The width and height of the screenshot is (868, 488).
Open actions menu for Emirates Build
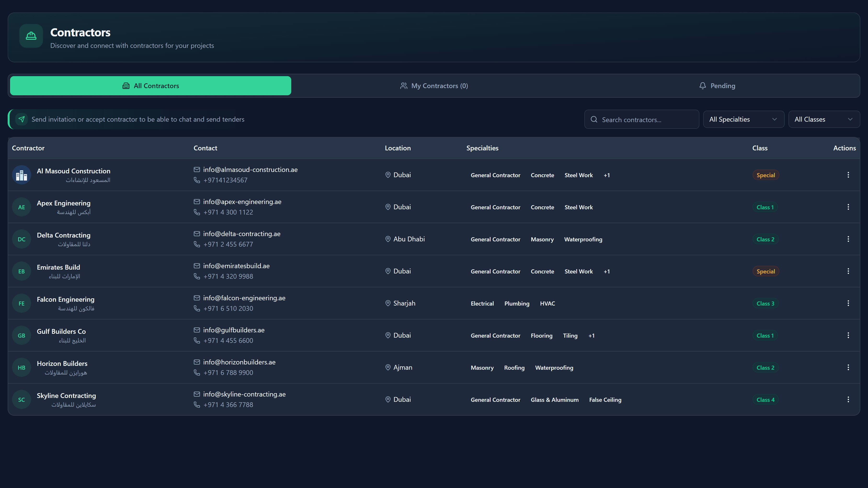click(848, 271)
